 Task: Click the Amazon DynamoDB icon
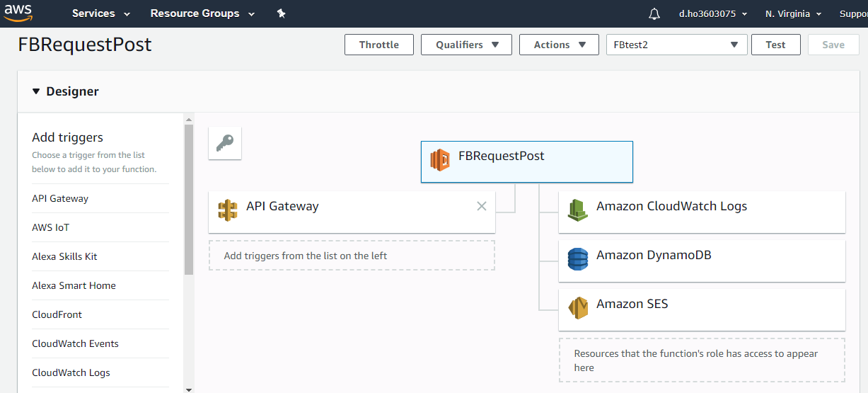578,259
